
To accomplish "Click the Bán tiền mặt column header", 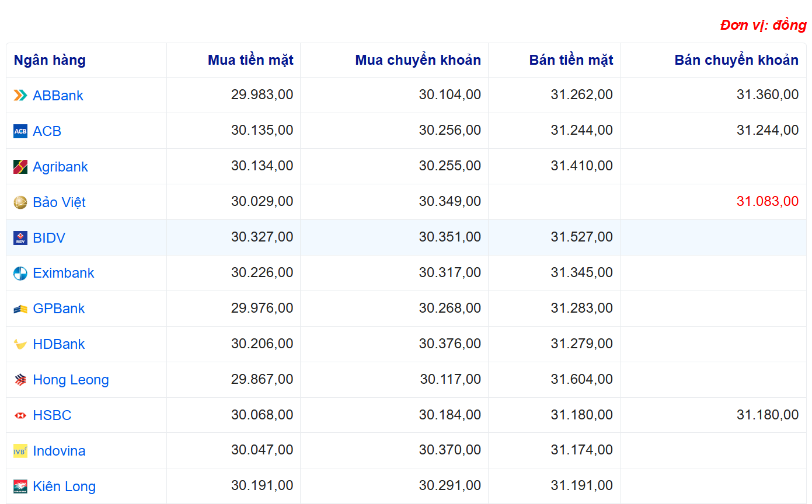I will tap(571, 60).
